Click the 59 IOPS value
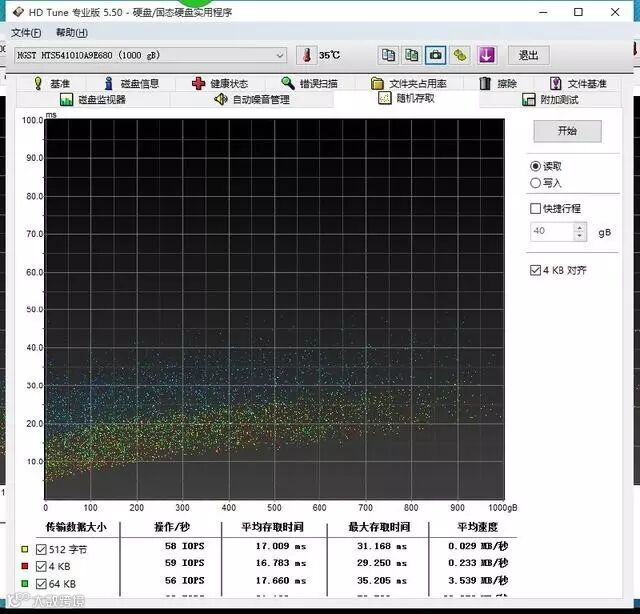Image resolution: width=640 pixels, height=614 pixels. click(184, 563)
